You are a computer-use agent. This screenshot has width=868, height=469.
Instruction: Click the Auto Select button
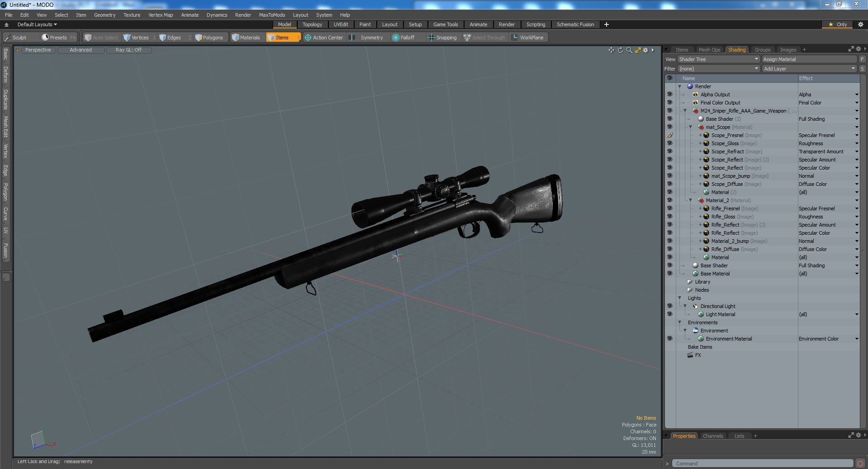(x=101, y=38)
